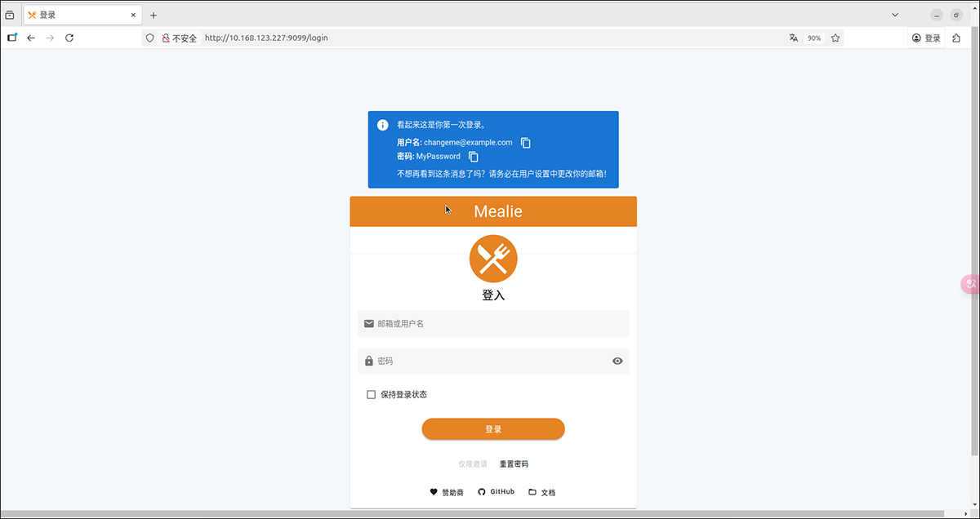Select the 登录 browser tab
Viewport: 980px width, 519px height.
click(x=78, y=15)
